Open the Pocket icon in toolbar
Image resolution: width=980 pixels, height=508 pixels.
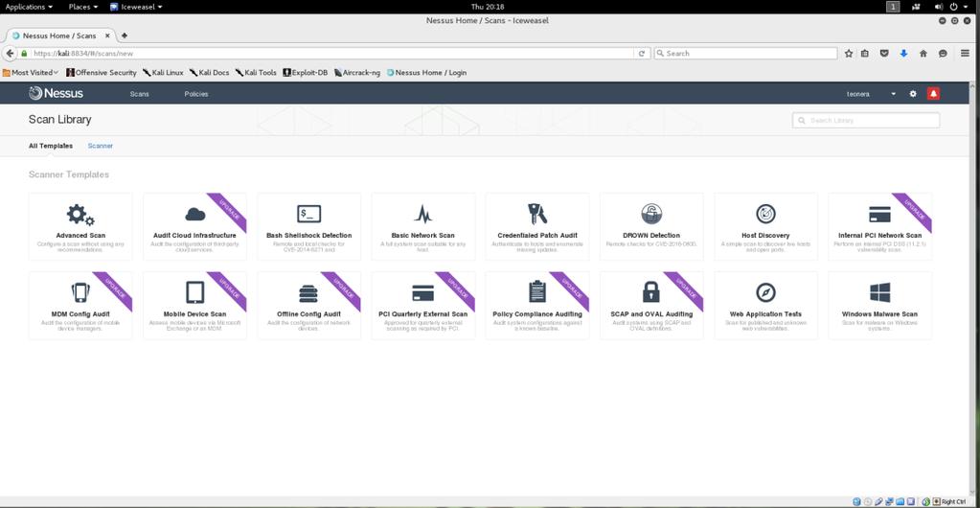click(884, 53)
